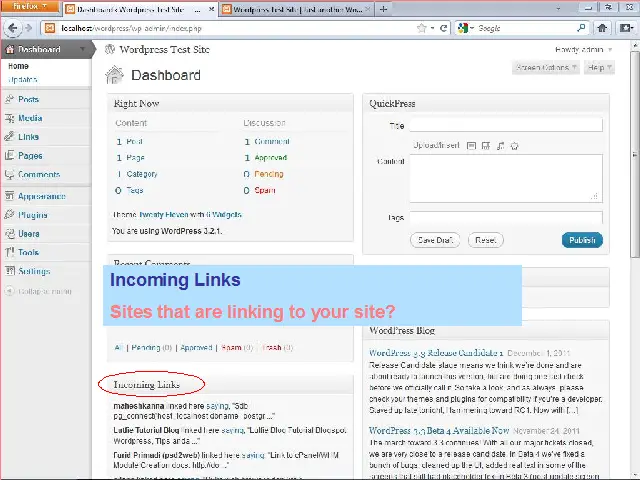Click the Dashboard house icon by heading

tap(114, 75)
